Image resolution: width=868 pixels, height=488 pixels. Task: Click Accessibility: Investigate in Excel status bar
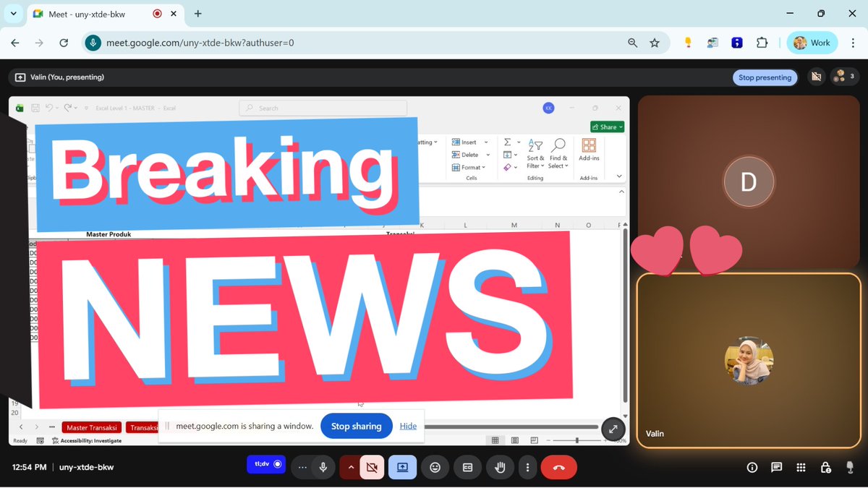[87, 440]
